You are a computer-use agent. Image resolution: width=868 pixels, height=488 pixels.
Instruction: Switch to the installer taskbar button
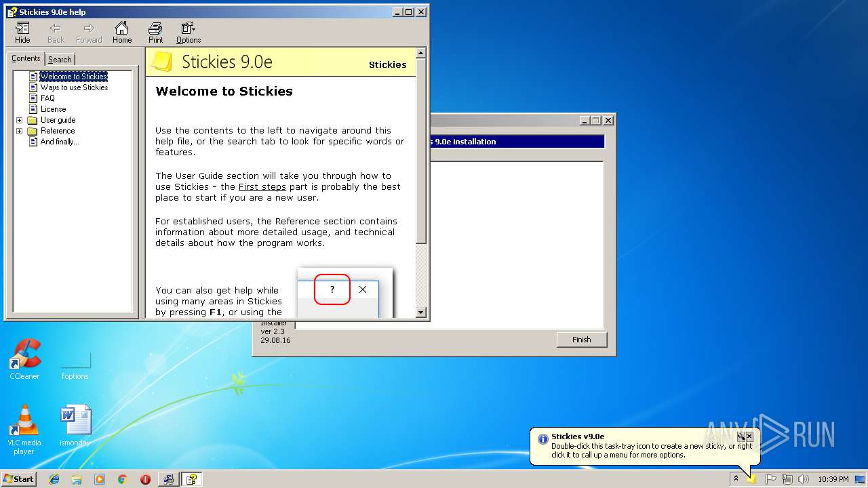pos(168,479)
